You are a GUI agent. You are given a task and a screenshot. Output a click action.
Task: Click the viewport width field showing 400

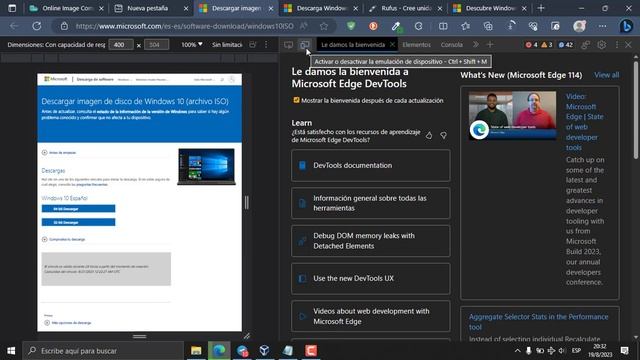point(121,44)
